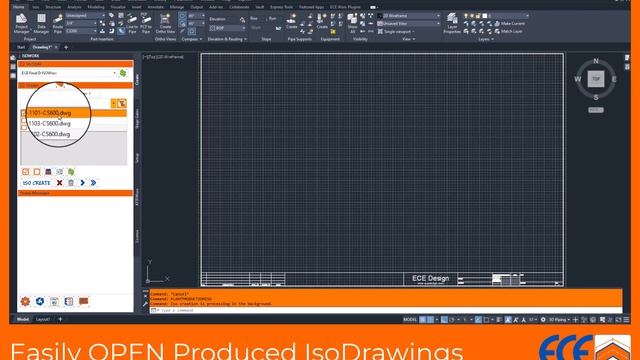The width and height of the screenshot is (640, 360).
Task: Click the single blue arrow next icon
Action: pyautogui.click(x=82, y=183)
